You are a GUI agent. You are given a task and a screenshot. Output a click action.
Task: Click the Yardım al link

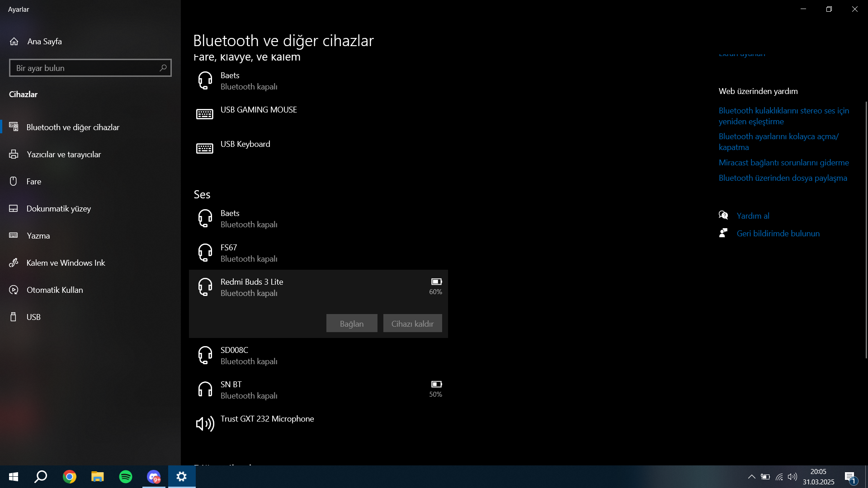[753, 216]
